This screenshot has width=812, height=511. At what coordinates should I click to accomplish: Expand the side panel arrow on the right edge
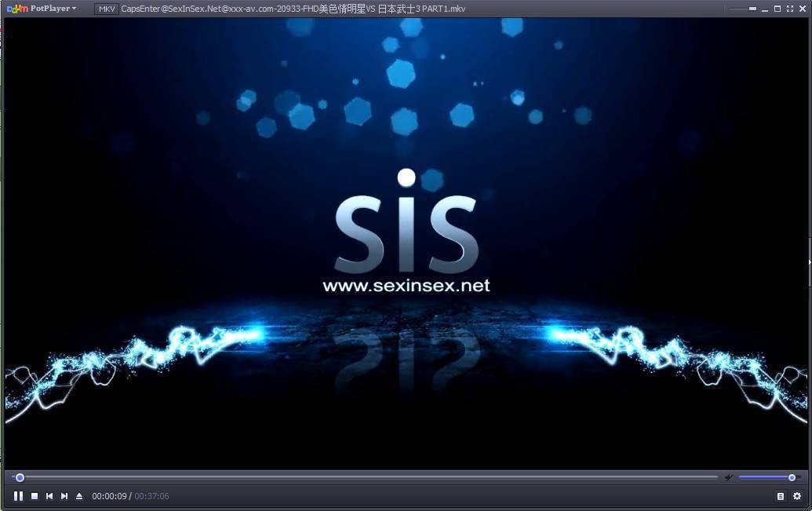pyautogui.click(x=810, y=262)
